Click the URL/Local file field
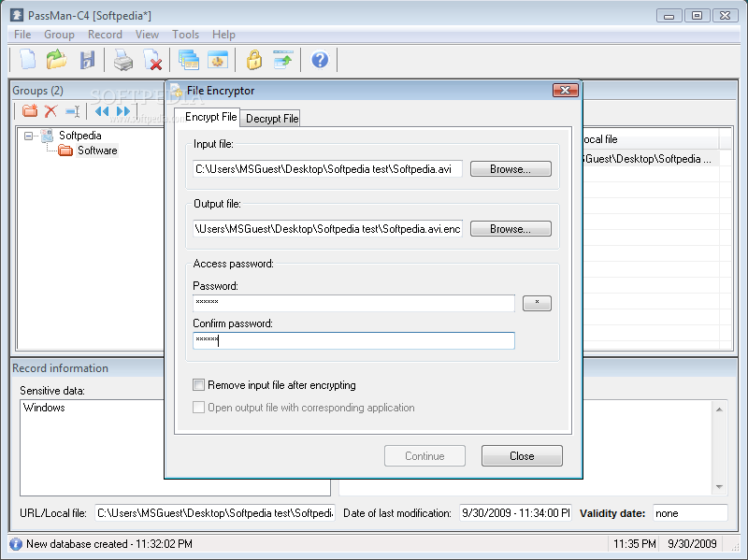This screenshot has width=748, height=560. (215, 513)
